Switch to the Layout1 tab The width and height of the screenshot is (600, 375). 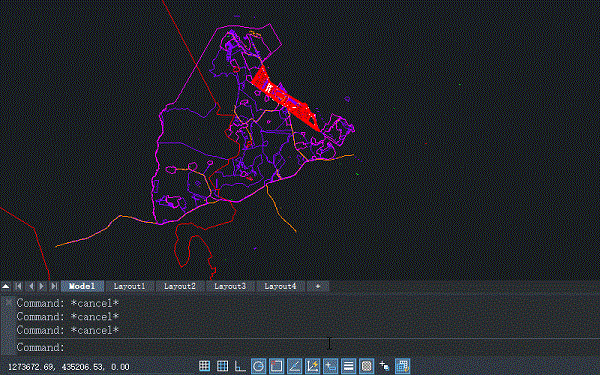(129, 286)
